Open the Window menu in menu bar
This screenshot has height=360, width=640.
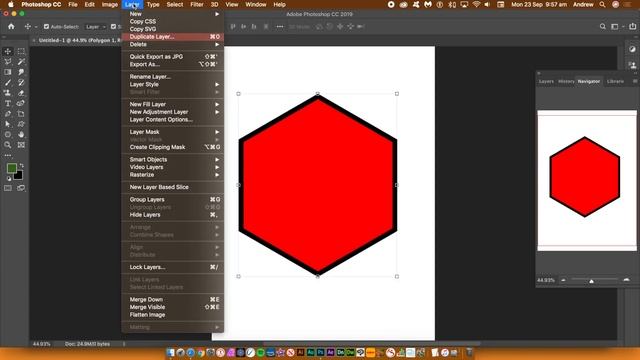256,4
